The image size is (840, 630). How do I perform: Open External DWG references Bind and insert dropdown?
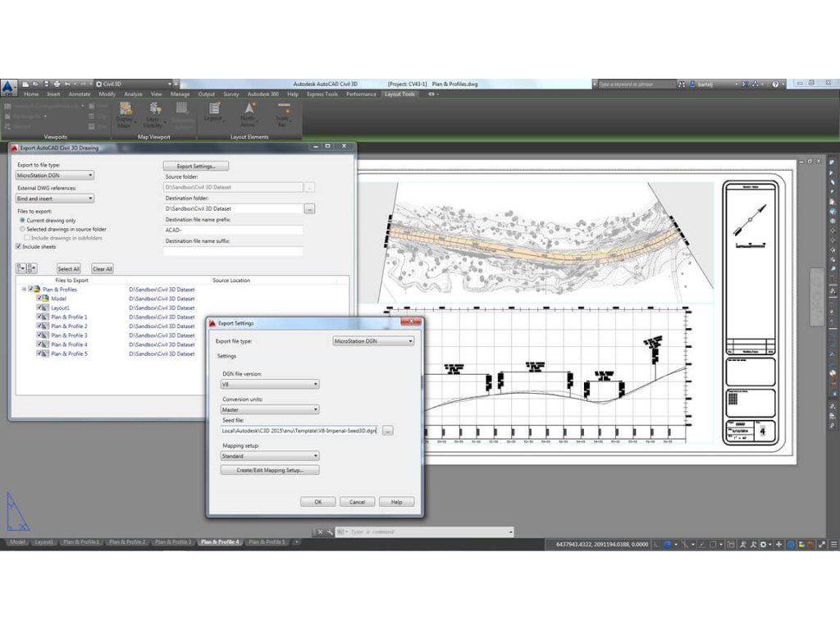tap(55, 199)
